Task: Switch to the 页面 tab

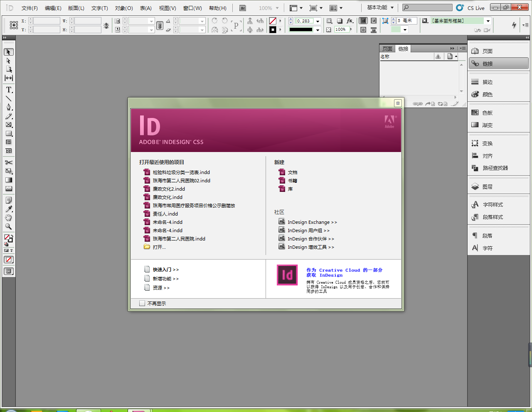Action: coord(387,49)
